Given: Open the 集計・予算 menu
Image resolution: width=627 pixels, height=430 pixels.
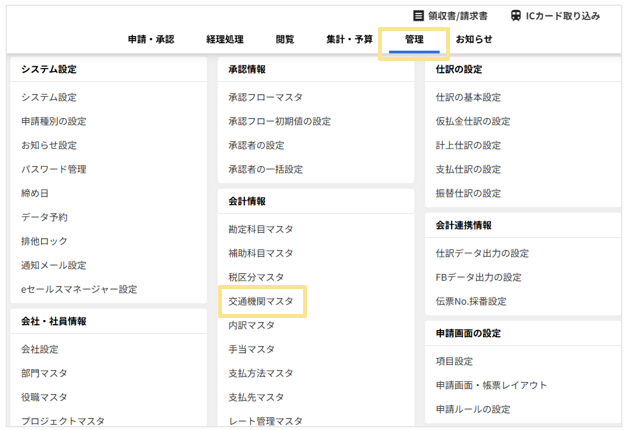Looking at the screenshot, I should click(x=349, y=39).
